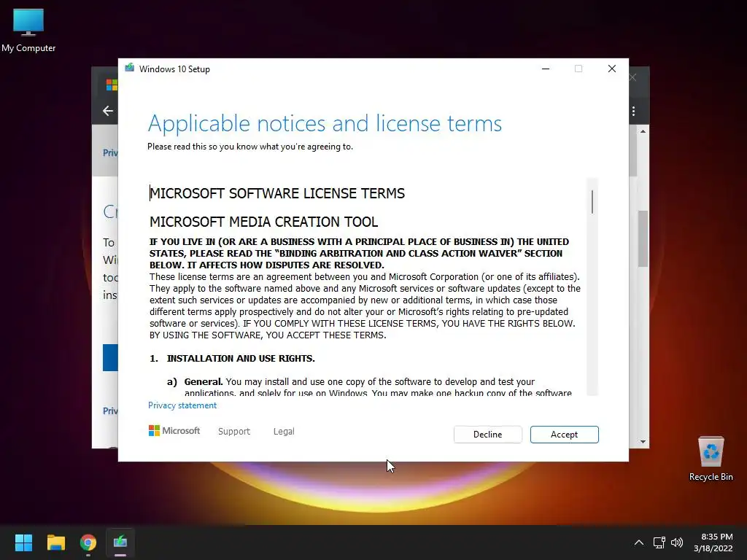
Task: Open the Support link
Action: [234, 432]
